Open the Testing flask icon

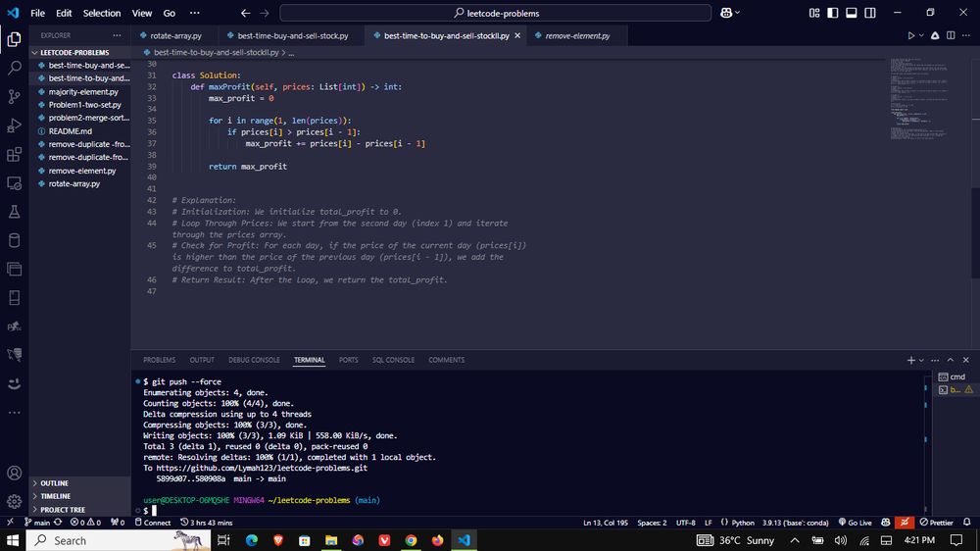[x=14, y=212]
